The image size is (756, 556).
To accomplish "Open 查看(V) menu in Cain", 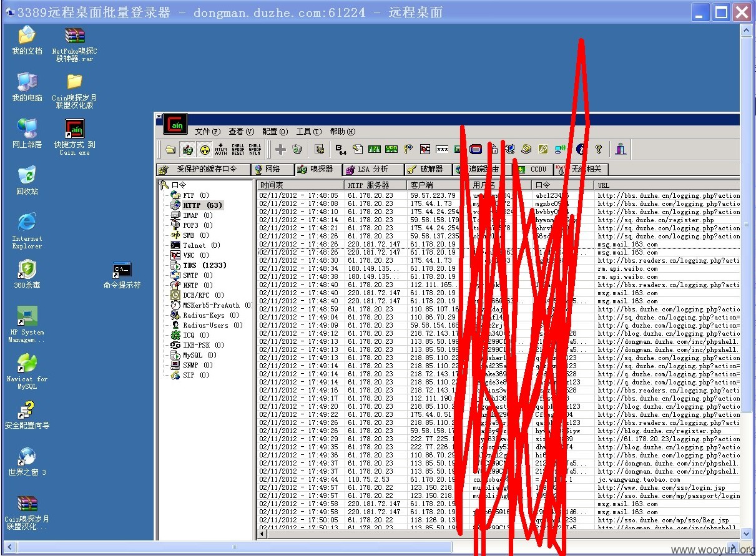I will click(x=242, y=132).
